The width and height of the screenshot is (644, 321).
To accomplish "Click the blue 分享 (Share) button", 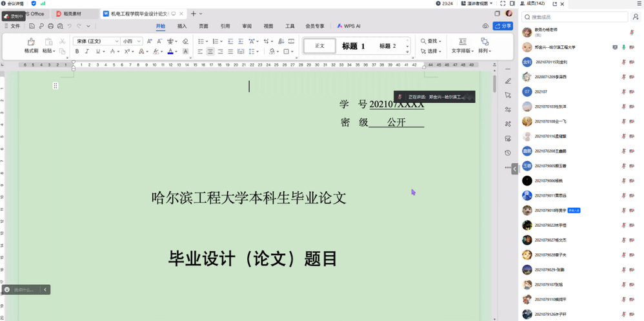I will point(503,26).
